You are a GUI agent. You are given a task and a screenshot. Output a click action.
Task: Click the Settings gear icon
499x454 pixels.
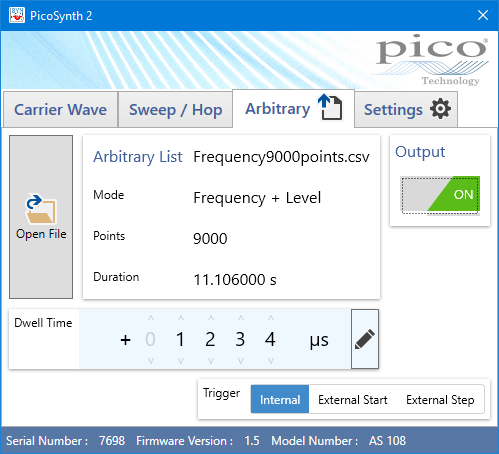pyautogui.click(x=440, y=109)
